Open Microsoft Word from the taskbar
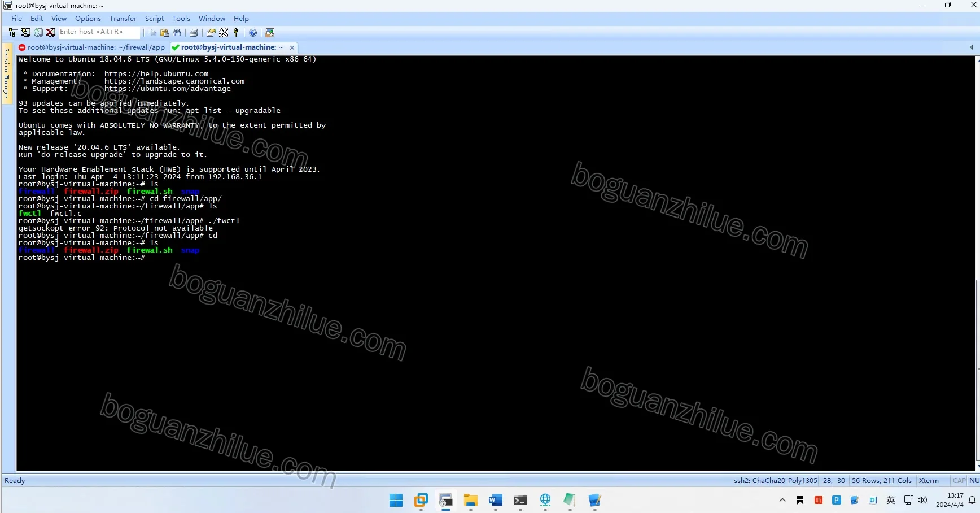The width and height of the screenshot is (980, 513). click(x=496, y=500)
